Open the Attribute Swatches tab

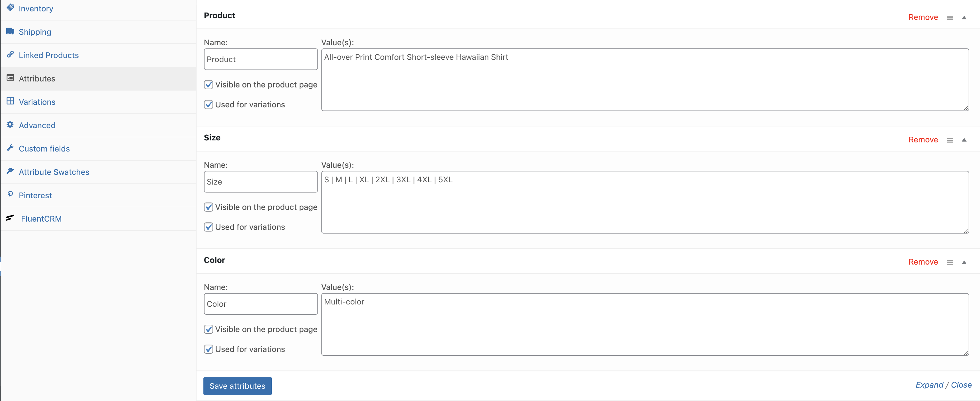tap(54, 172)
